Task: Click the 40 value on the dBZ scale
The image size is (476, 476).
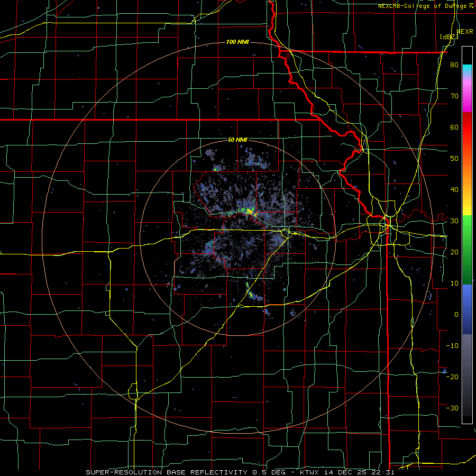Action: [x=454, y=190]
